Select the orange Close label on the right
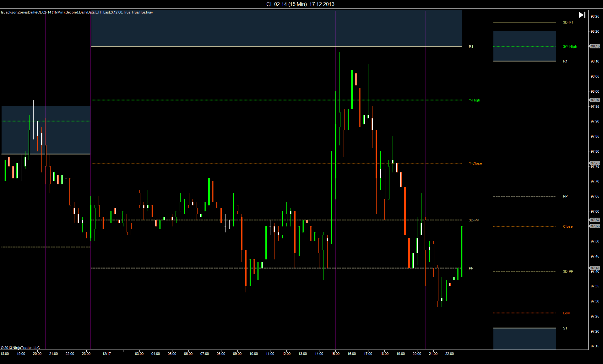Screen dimensions: 603x364 [x=568, y=226]
